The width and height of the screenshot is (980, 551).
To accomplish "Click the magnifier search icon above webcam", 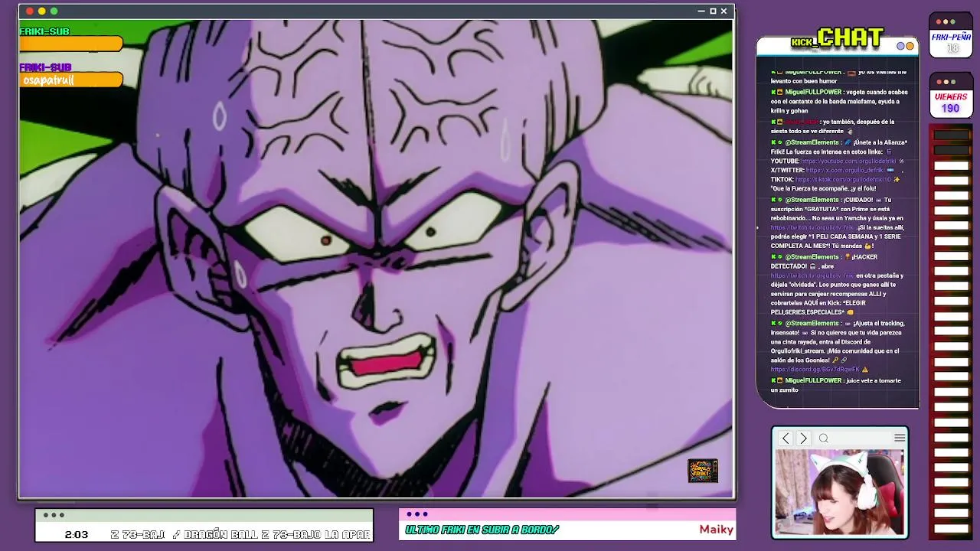I will click(x=824, y=439).
